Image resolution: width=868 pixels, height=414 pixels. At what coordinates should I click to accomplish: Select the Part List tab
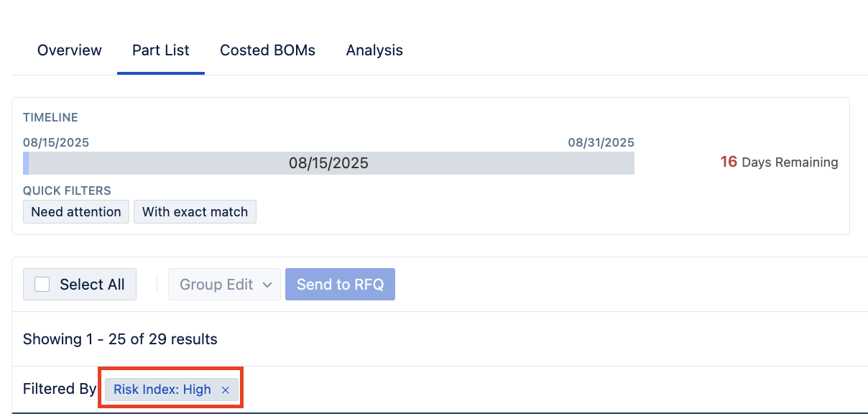(x=161, y=50)
